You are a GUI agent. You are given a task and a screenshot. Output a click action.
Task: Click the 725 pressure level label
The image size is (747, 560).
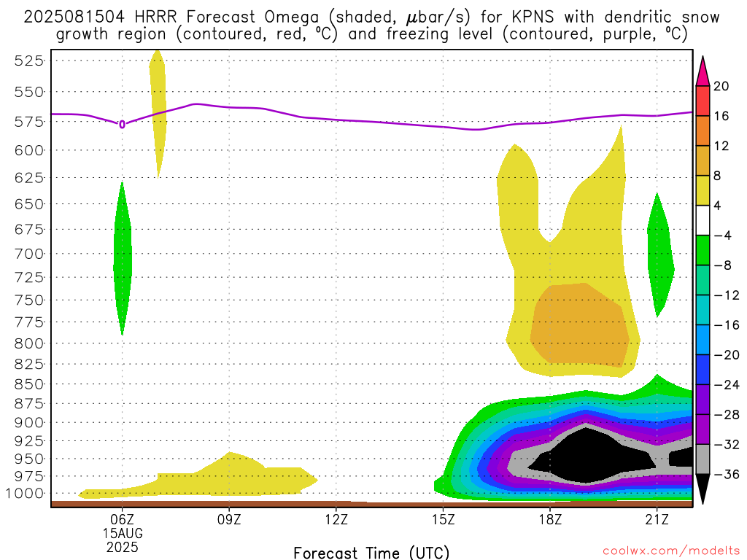(28, 277)
